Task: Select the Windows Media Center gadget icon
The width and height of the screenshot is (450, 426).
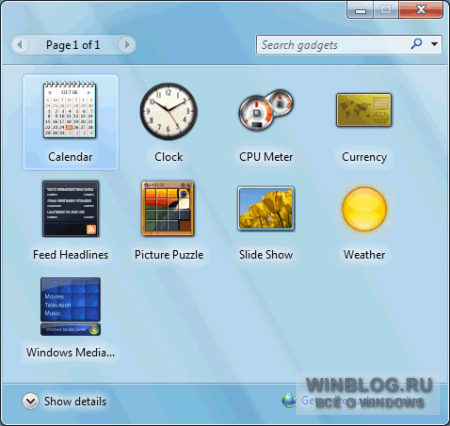Action: click(70, 306)
